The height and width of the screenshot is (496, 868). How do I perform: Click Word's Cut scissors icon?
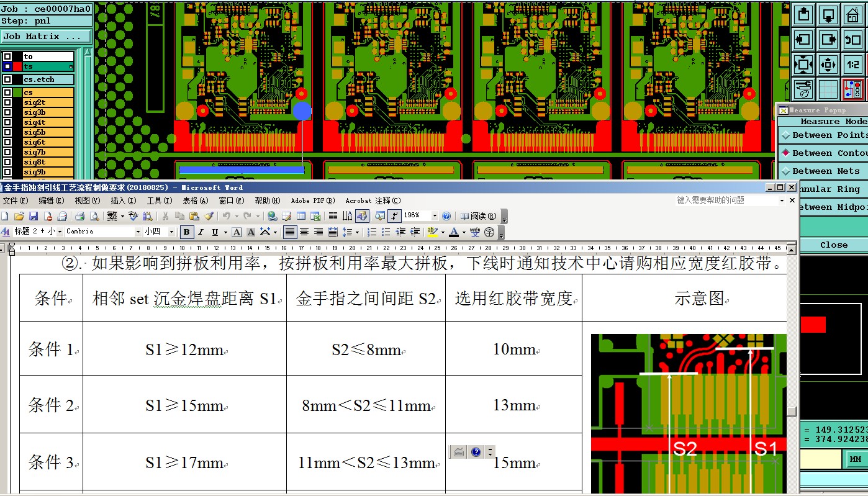[x=165, y=216]
